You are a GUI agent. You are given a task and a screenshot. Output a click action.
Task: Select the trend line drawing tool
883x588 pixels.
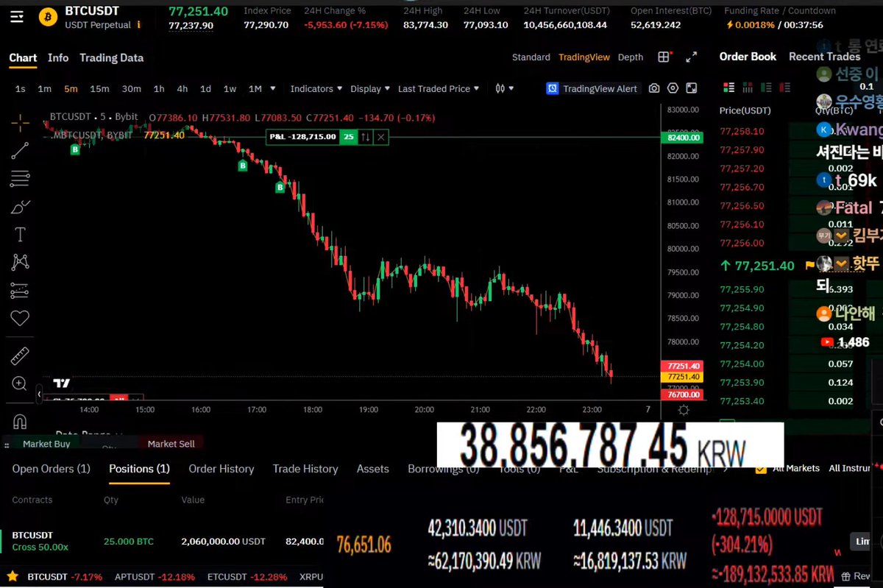click(20, 151)
